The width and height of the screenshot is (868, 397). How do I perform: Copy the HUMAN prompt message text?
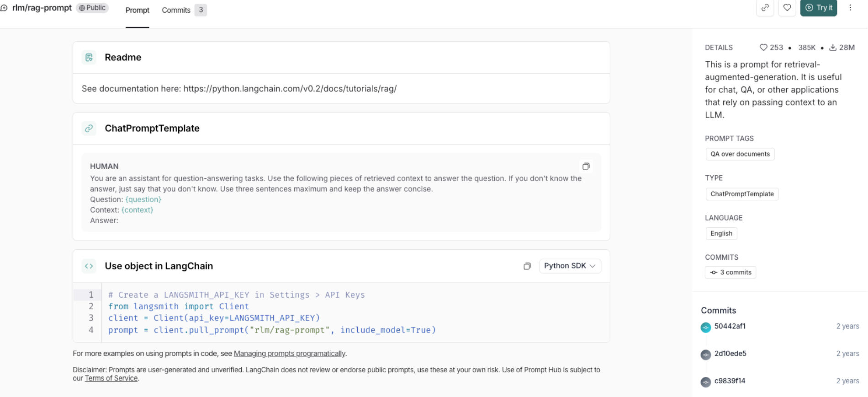586,166
